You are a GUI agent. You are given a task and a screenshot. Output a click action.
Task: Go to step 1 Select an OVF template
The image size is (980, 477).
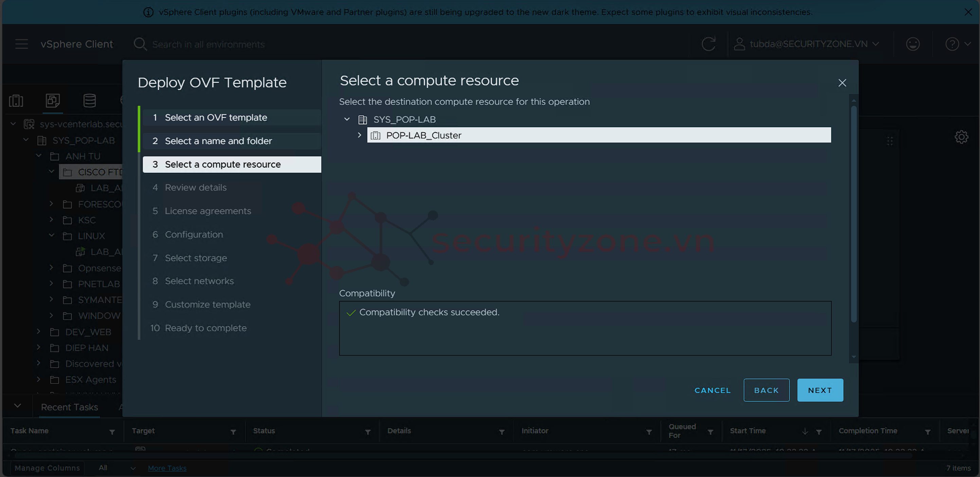tap(216, 117)
